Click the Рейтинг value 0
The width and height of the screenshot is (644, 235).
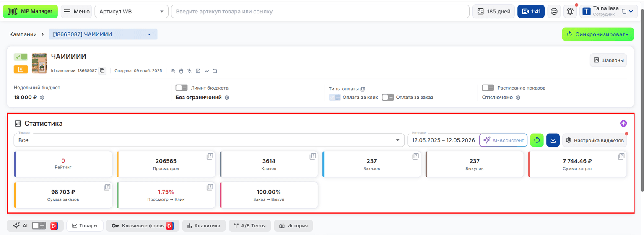pyautogui.click(x=63, y=161)
